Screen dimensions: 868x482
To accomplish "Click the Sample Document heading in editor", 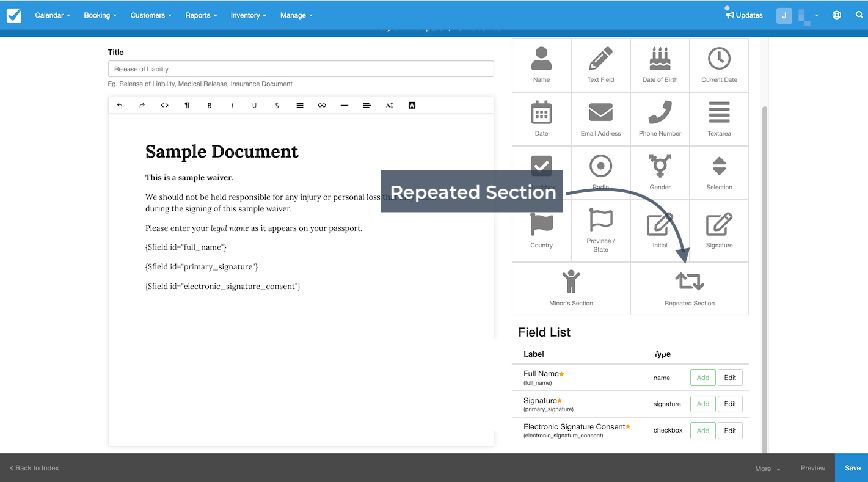I will pyautogui.click(x=222, y=152).
